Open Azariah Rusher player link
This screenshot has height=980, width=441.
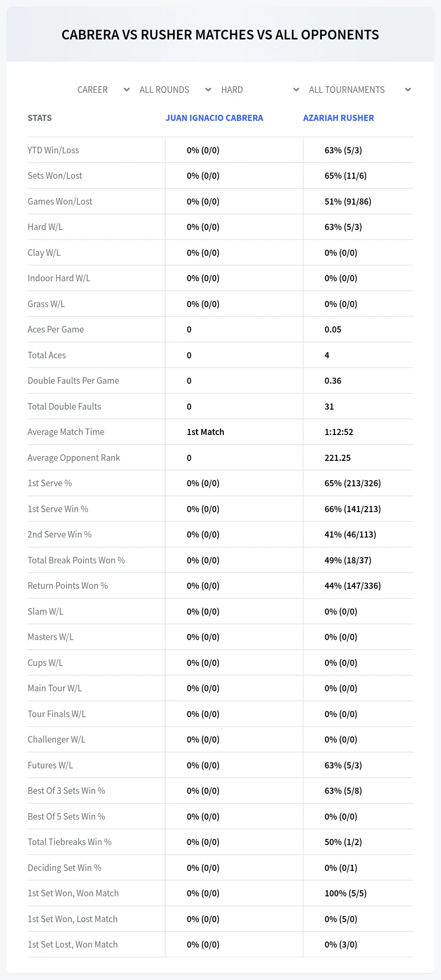pos(339,118)
